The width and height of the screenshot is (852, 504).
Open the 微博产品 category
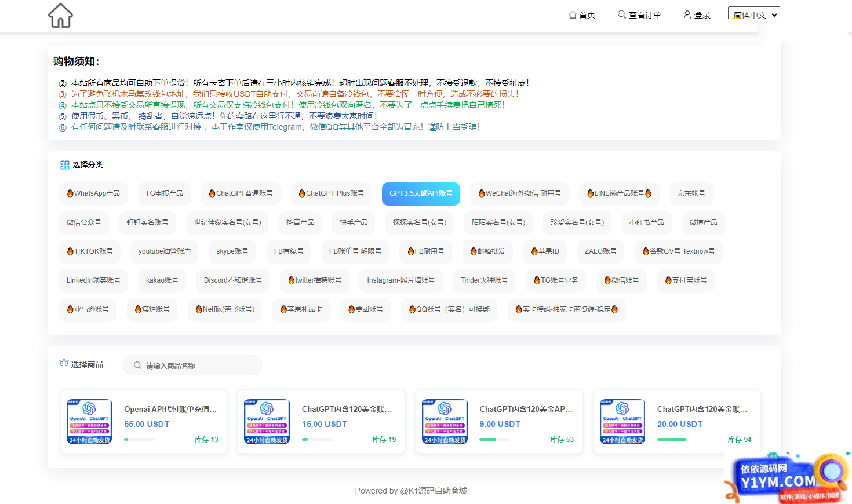point(703,222)
